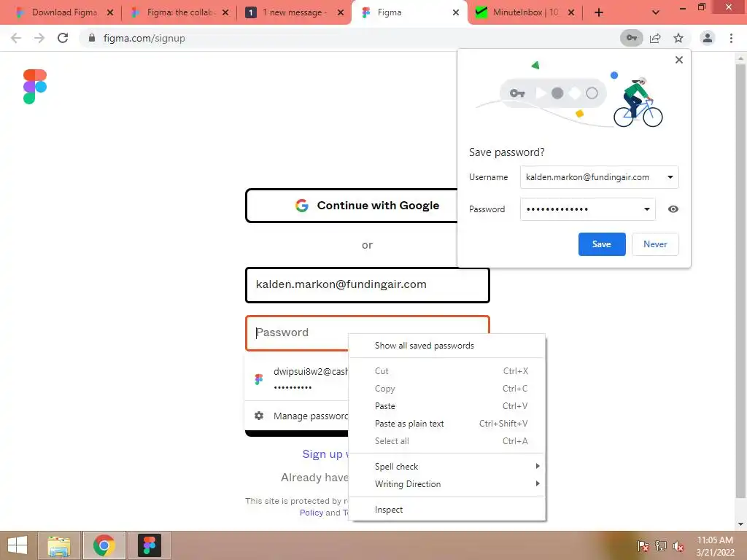Open a new tab with the plus button
Viewport: 747px width, 560px height.
[599, 13]
